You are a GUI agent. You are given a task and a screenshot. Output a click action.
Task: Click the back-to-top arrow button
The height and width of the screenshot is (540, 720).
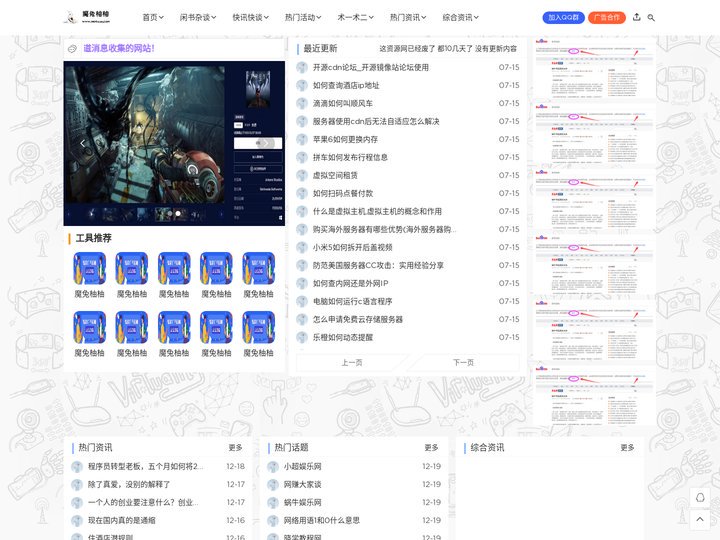point(700,519)
